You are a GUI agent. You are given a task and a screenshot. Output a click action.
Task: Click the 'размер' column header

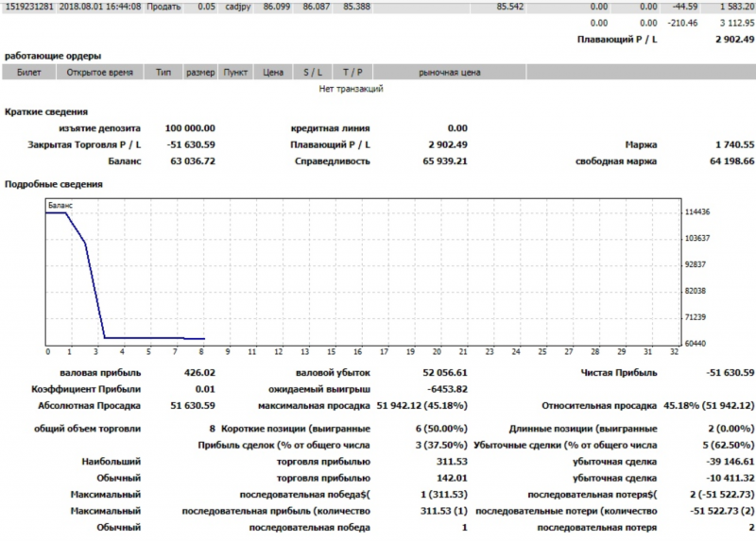[200, 73]
